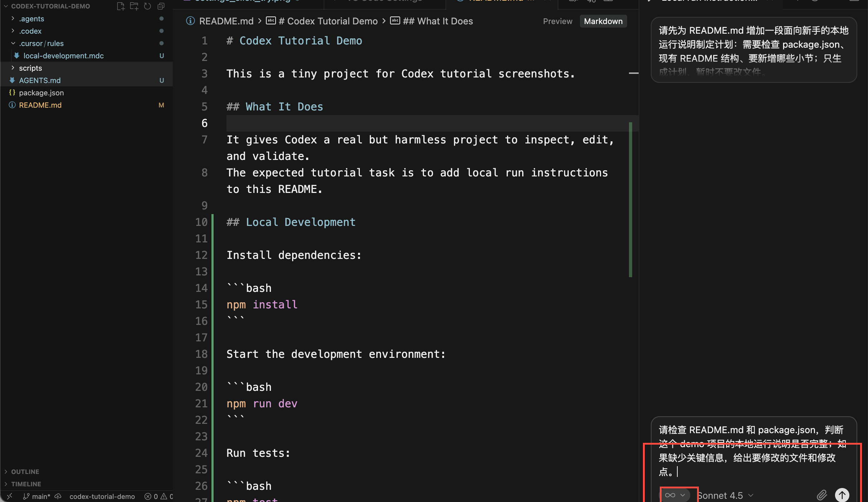Image resolution: width=868 pixels, height=502 pixels.
Task: Click 'This is a tiny project' line
Action: (x=401, y=74)
